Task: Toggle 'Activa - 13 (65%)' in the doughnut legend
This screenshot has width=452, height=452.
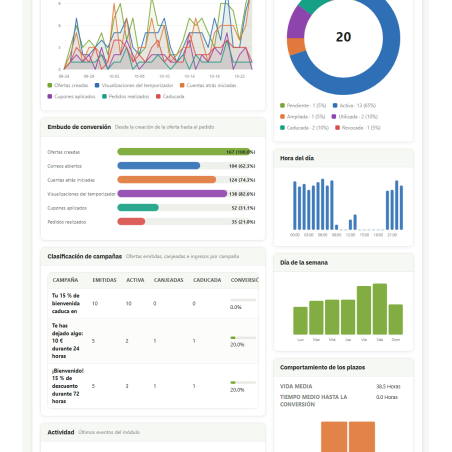Action: click(x=354, y=105)
